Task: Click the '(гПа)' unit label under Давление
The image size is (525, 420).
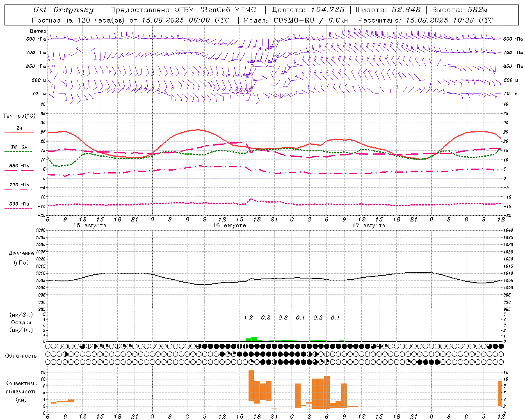Action: tap(21, 263)
